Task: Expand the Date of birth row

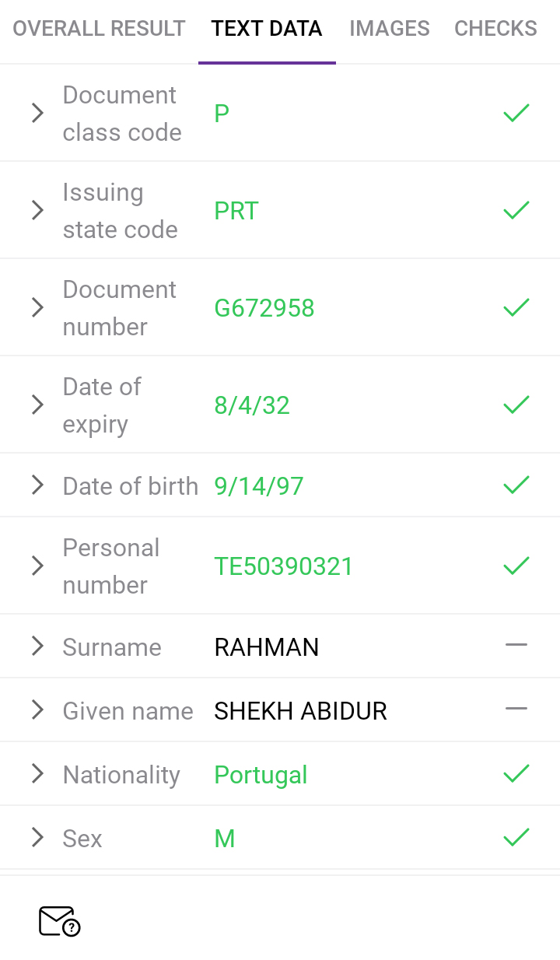Action: [x=37, y=485]
